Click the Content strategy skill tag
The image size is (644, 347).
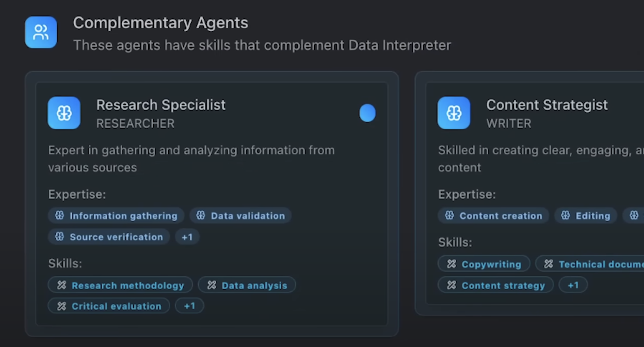click(496, 285)
